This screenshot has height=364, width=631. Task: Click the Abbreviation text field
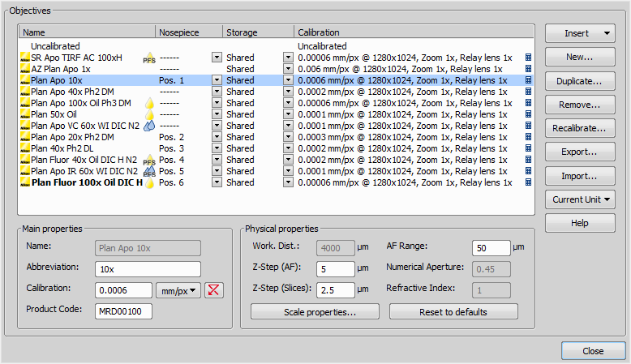tap(148, 269)
